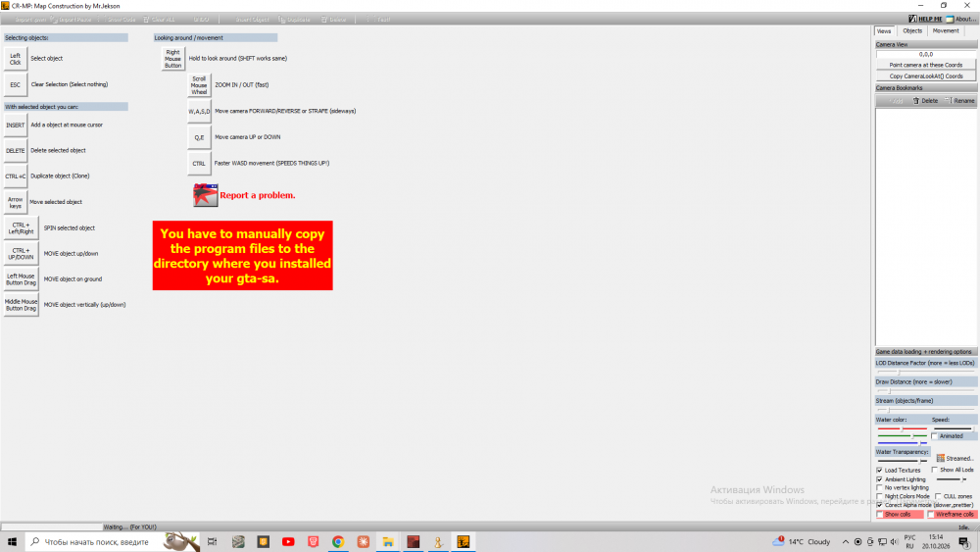
Task: Adjust the LOD Distance Factor slider
Action: click(926, 373)
